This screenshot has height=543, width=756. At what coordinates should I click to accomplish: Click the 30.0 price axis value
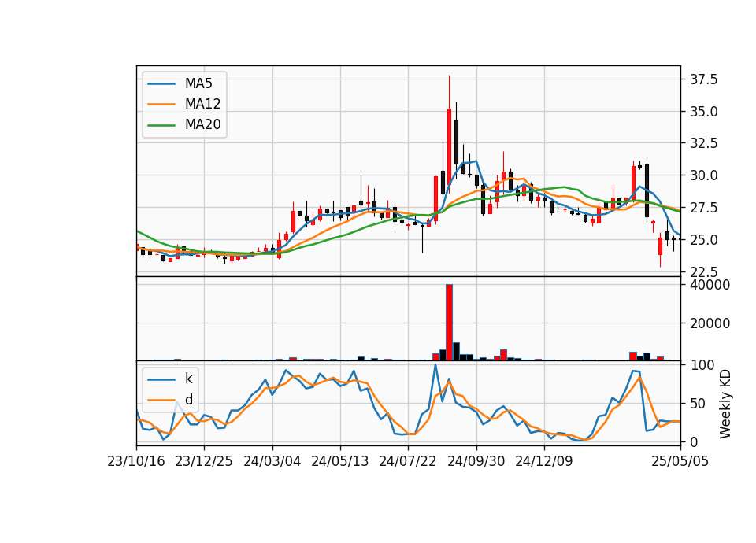[x=703, y=175]
